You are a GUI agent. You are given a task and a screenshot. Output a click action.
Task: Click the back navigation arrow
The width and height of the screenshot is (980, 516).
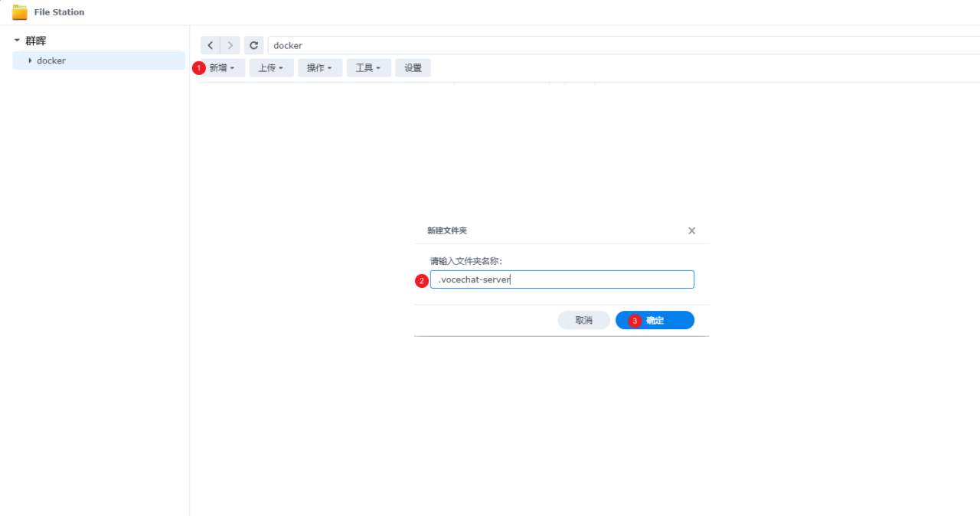(x=210, y=45)
